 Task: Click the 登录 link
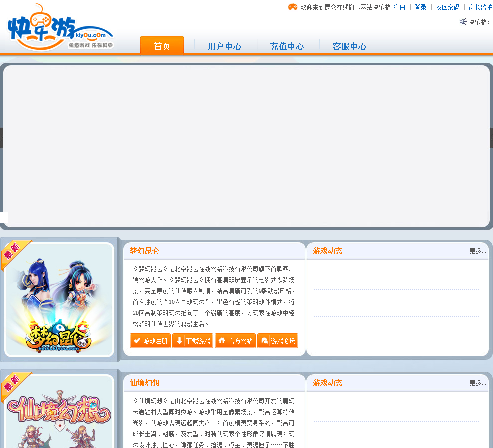click(x=420, y=7)
